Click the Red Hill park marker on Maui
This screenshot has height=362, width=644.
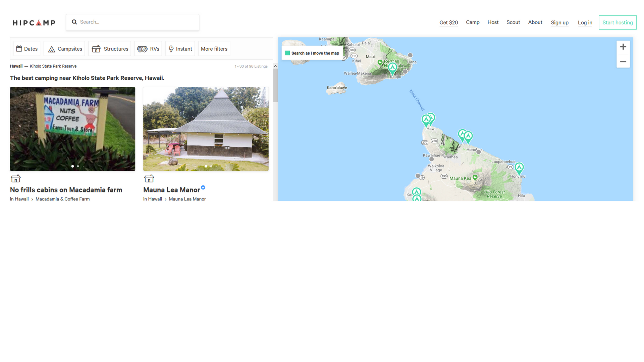(x=380, y=62)
